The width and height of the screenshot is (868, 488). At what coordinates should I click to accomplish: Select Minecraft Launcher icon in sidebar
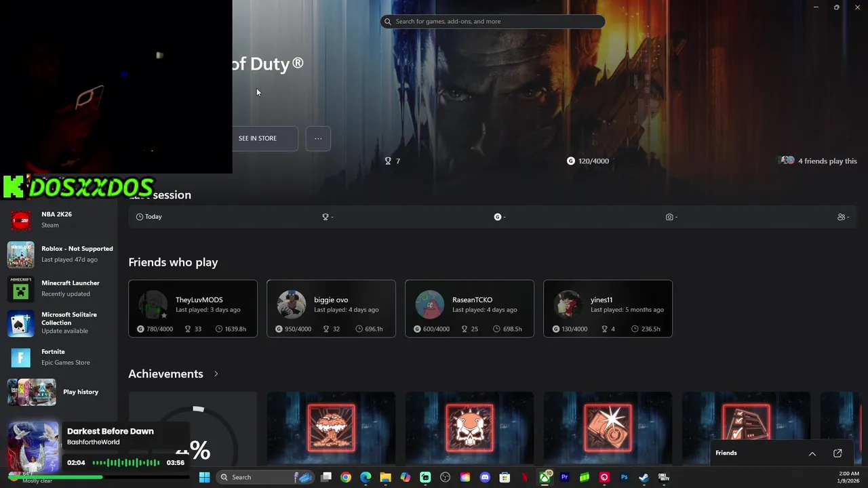(21, 289)
